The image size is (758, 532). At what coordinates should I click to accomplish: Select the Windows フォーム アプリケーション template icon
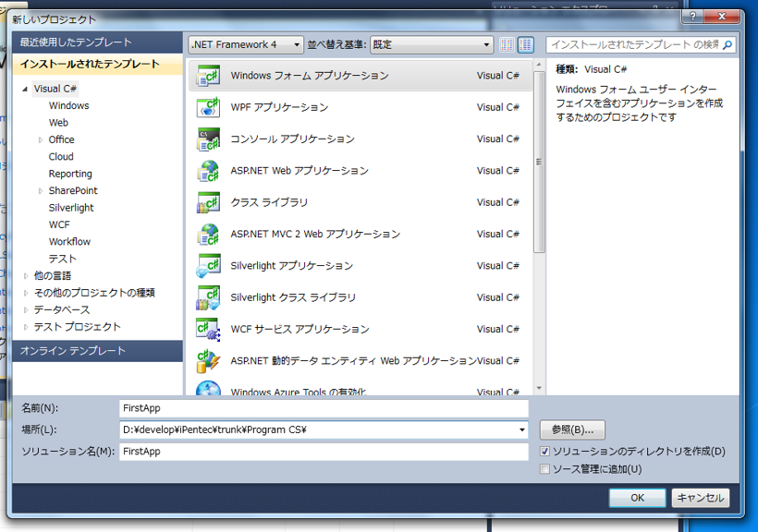pos(208,76)
